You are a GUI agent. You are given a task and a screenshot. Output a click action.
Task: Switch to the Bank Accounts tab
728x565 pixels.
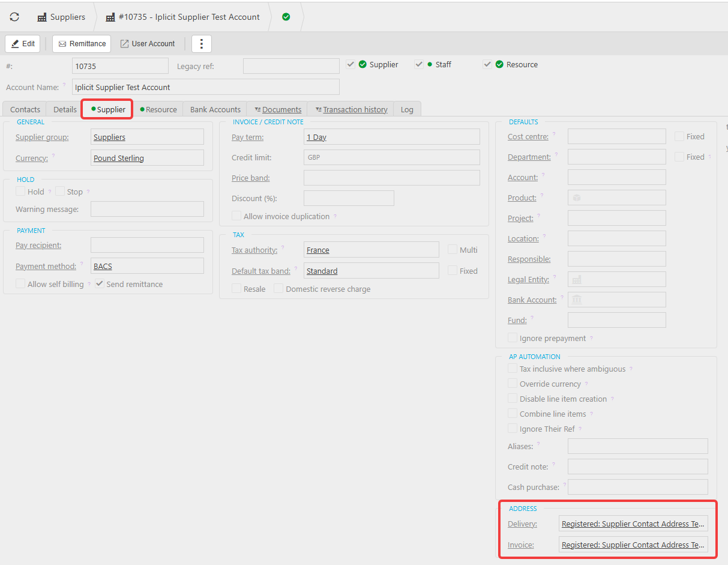[215, 109]
